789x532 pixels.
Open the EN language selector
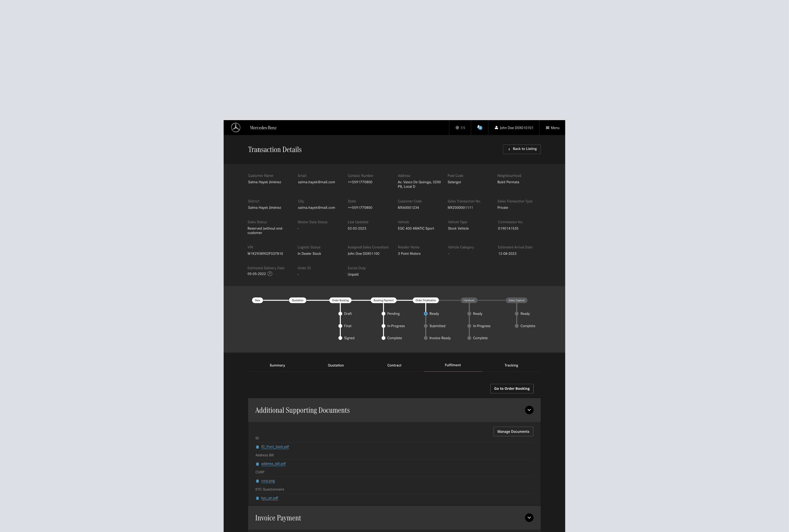pyautogui.click(x=460, y=128)
